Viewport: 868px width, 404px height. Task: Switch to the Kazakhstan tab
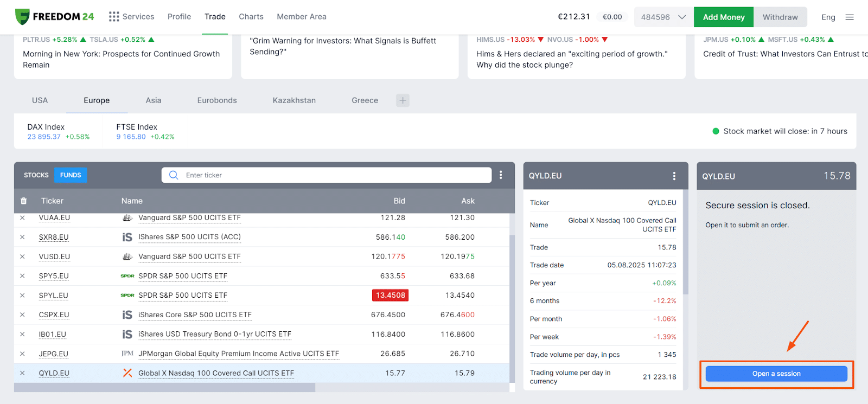(294, 100)
